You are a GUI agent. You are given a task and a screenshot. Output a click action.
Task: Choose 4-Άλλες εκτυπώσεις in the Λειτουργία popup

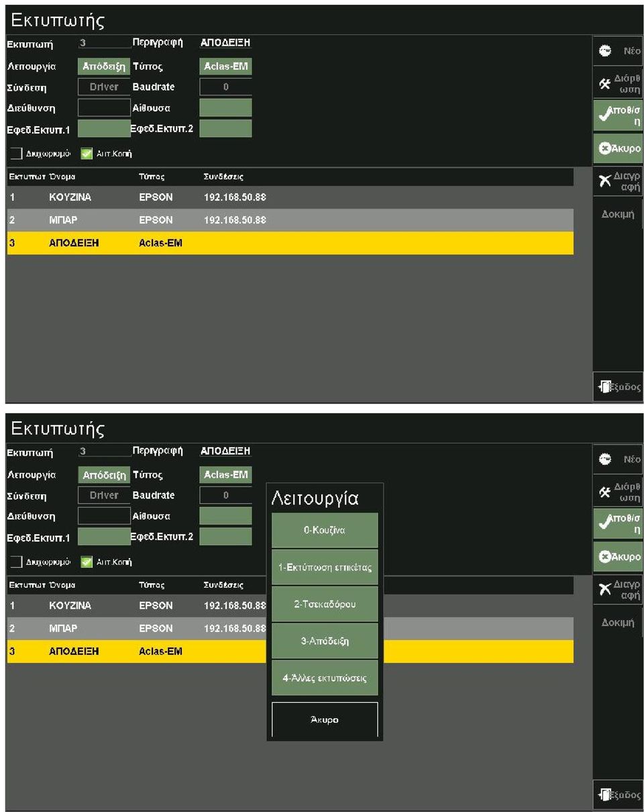coord(325,678)
